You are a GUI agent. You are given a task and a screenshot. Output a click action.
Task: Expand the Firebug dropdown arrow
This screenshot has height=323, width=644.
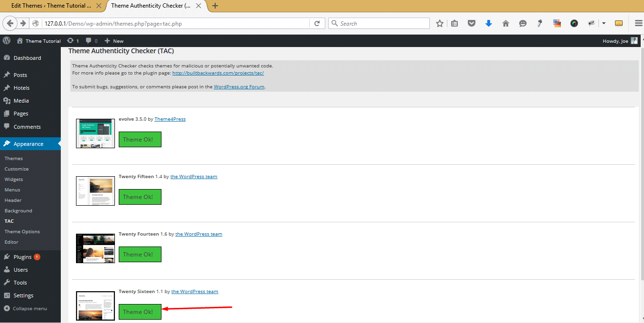click(604, 23)
